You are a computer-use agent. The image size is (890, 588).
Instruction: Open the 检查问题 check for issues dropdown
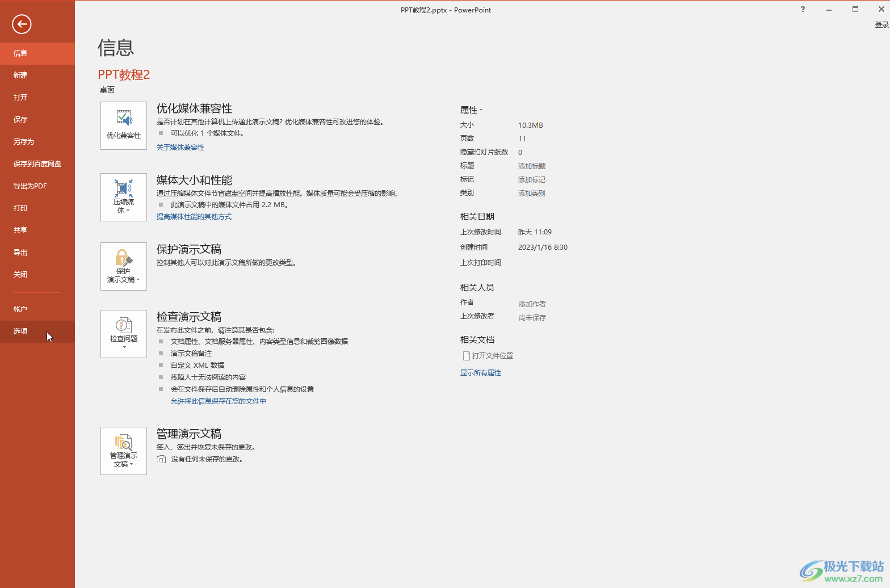pos(124,334)
